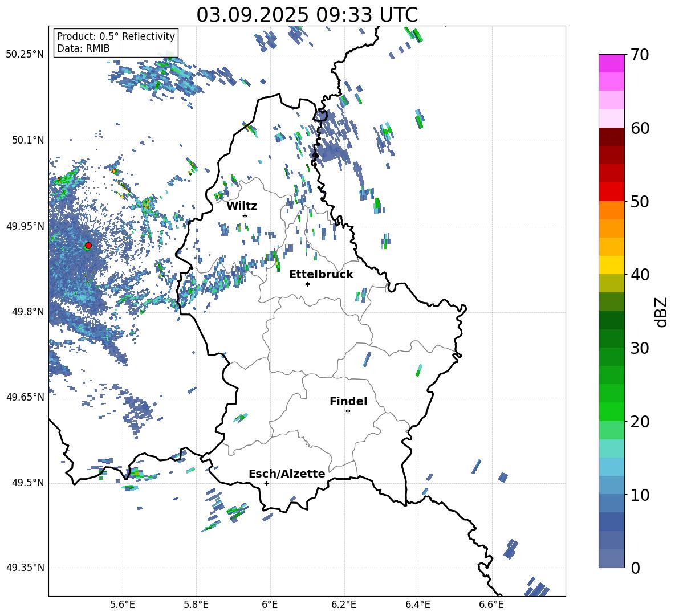675x616 pixels.
Task: Click the 50.1°N latitude label
Action: point(28,140)
